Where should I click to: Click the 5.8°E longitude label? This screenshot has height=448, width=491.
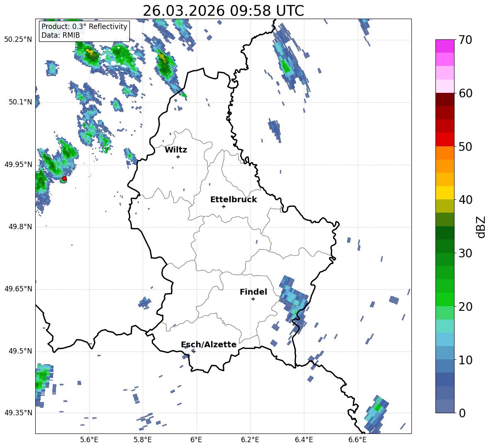[x=143, y=440]
